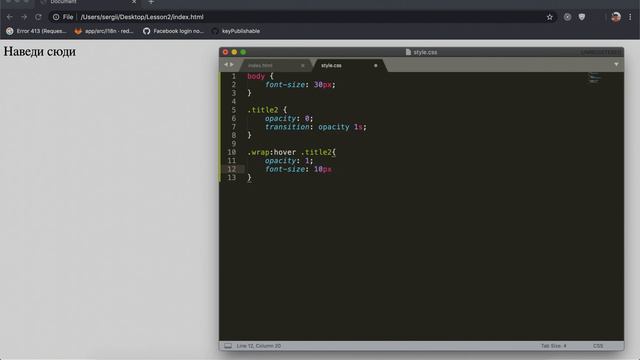Image resolution: width=640 pixels, height=360 pixels.
Task: Open the Tab Size: 4 selector
Action: pyautogui.click(x=554, y=346)
